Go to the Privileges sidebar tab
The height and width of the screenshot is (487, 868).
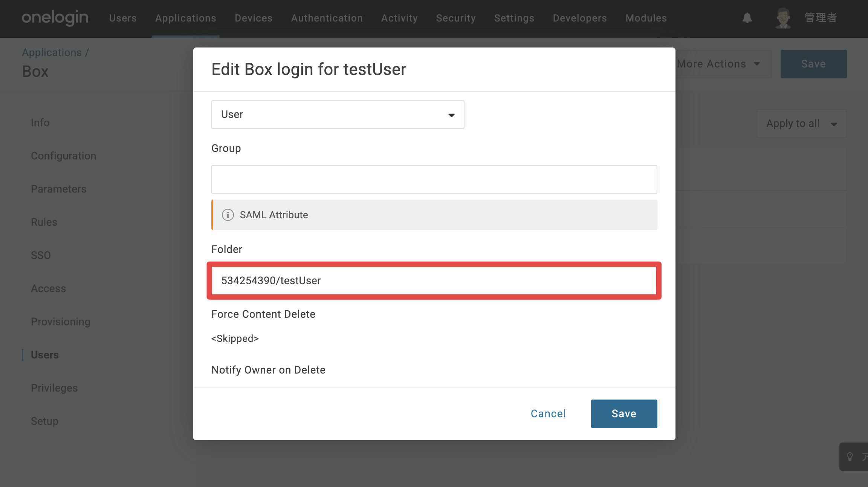click(x=54, y=388)
